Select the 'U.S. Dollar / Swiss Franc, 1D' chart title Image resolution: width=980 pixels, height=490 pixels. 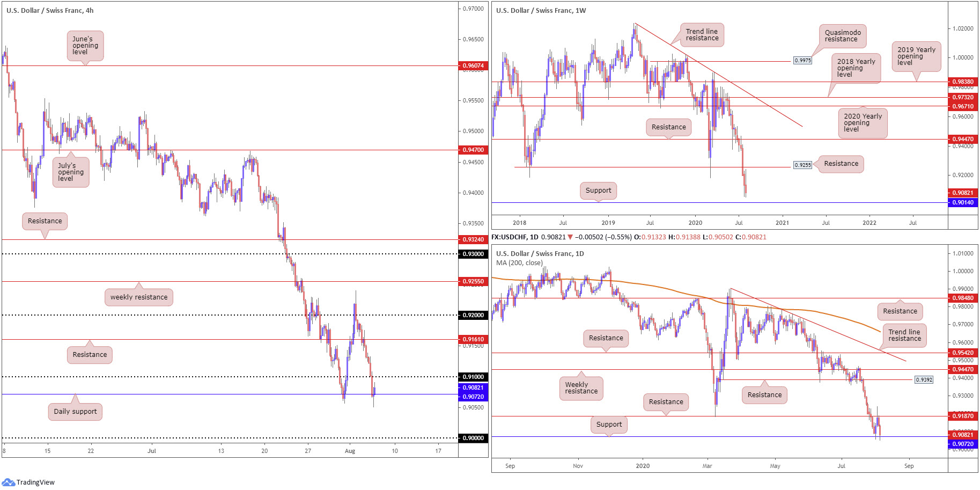point(540,253)
